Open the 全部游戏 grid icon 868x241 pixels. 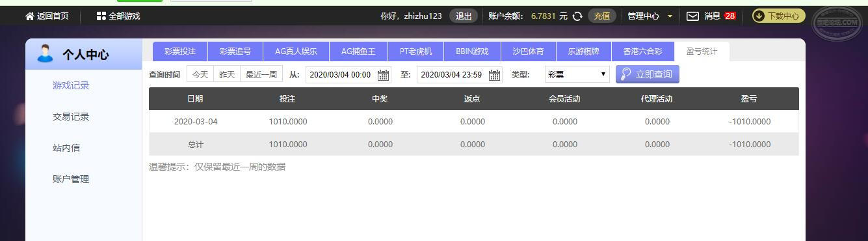101,16
